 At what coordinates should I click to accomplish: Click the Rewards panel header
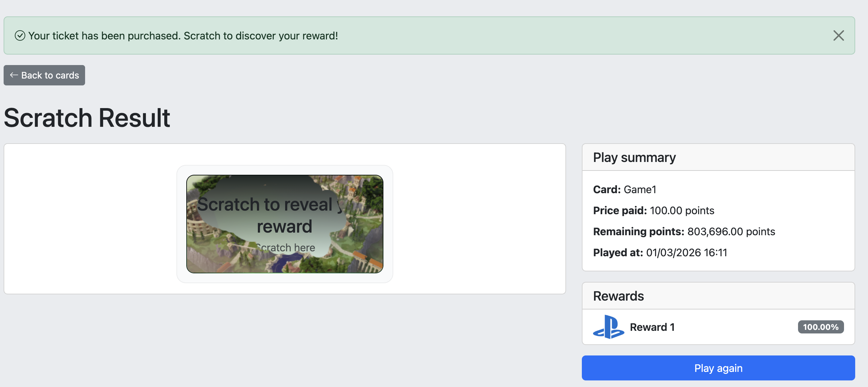pos(618,296)
